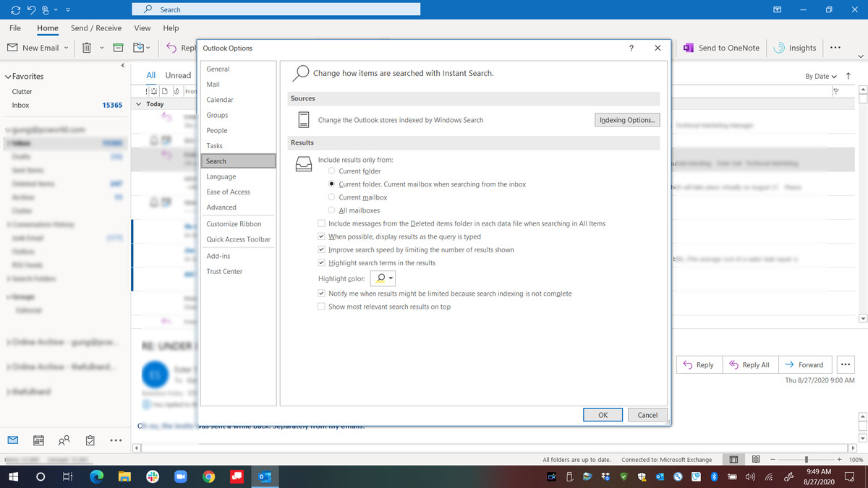Open the Delete dropdown arrow in the ribbon

(101, 48)
